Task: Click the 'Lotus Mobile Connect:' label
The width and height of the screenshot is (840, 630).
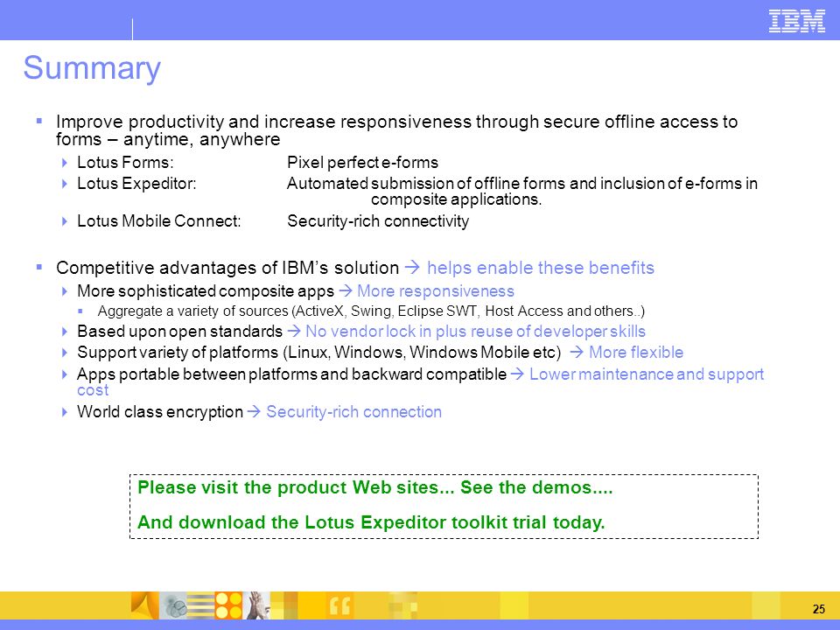Action: coord(159,221)
